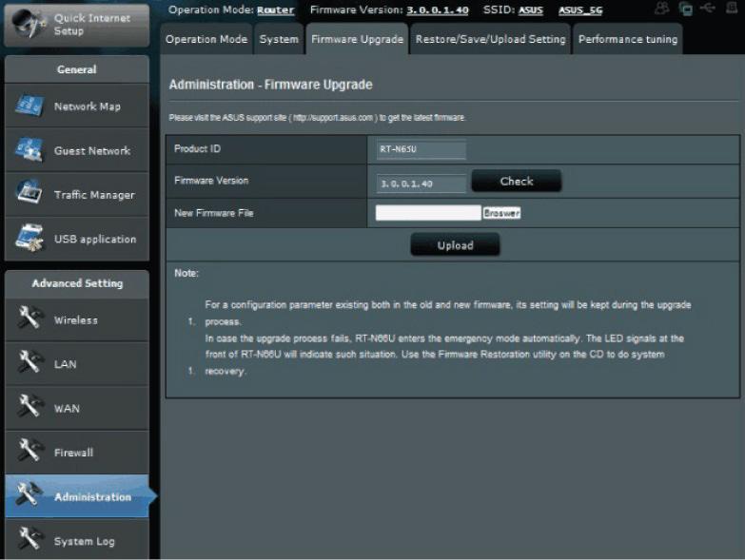Go to LAN settings
The height and width of the screenshot is (560, 745).
77,364
